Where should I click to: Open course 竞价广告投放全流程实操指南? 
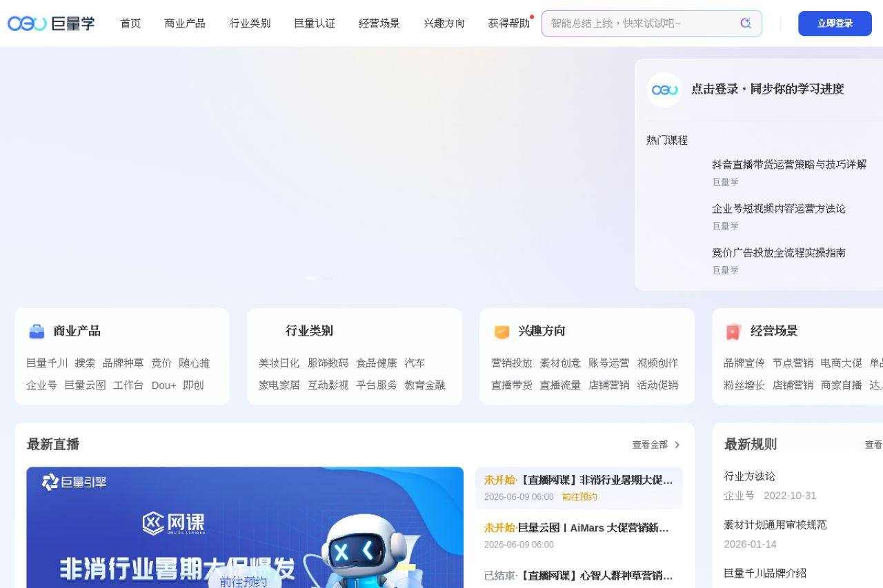[779, 253]
